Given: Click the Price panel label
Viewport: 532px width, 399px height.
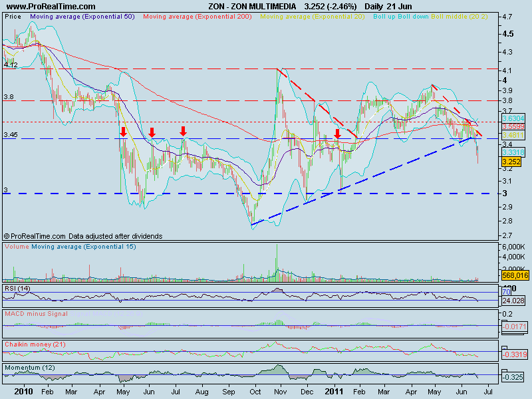Looking at the screenshot, I should (x=13, y=17).
